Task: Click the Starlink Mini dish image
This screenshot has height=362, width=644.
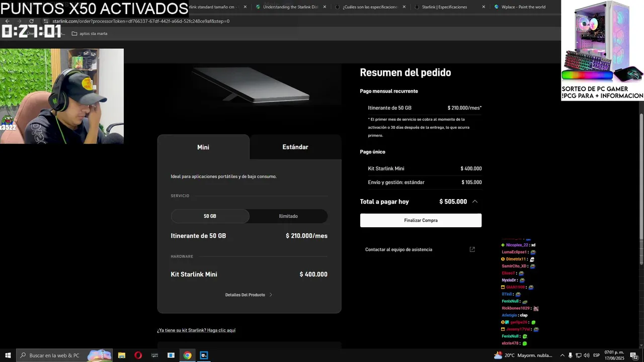Action: tap(250, 84)
